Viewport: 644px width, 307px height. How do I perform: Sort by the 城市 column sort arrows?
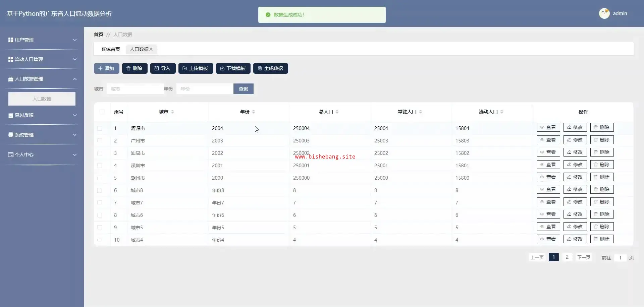click(x=172, y=112)
